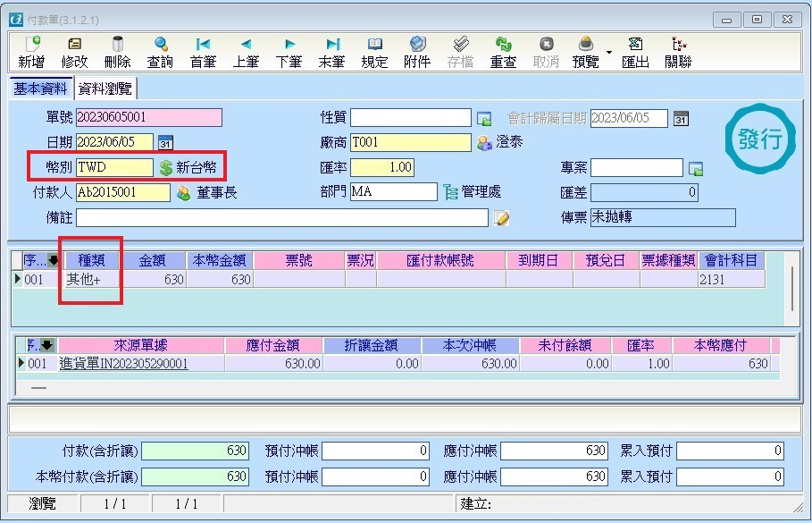Go to previous record with 上筆
The width and height of the screenshot is (812, 523).
(x=246, y=53)
